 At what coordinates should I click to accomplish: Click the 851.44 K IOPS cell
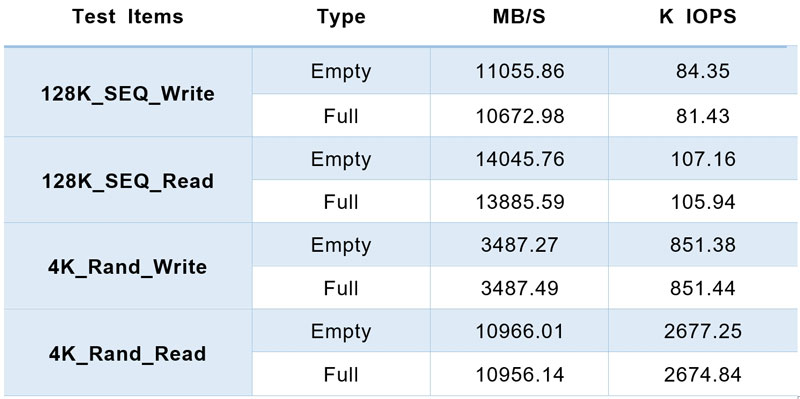pos(703,288)
